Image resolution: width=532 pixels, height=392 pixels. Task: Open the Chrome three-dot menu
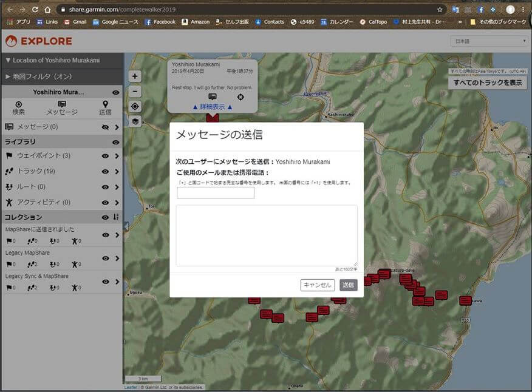523,10
